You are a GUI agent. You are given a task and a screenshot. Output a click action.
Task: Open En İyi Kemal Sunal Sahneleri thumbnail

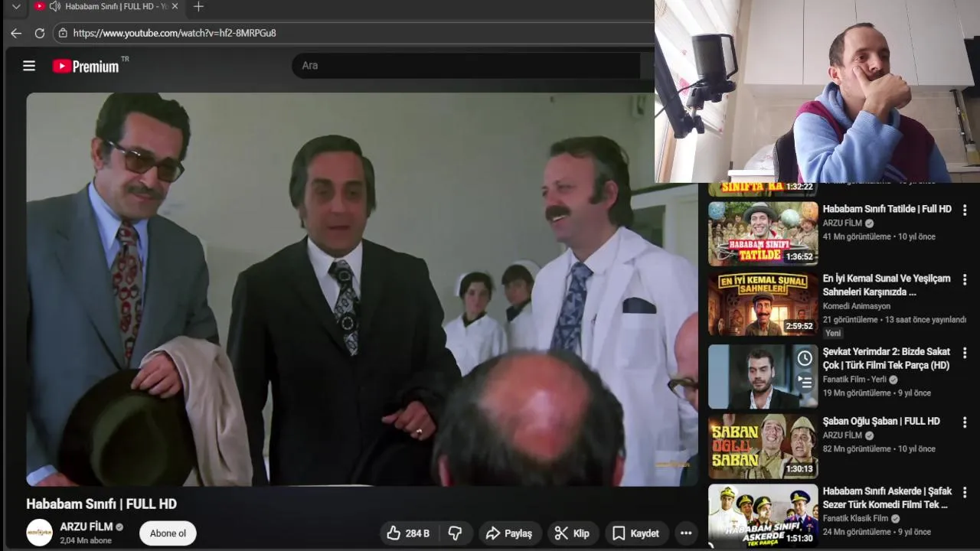763,304
